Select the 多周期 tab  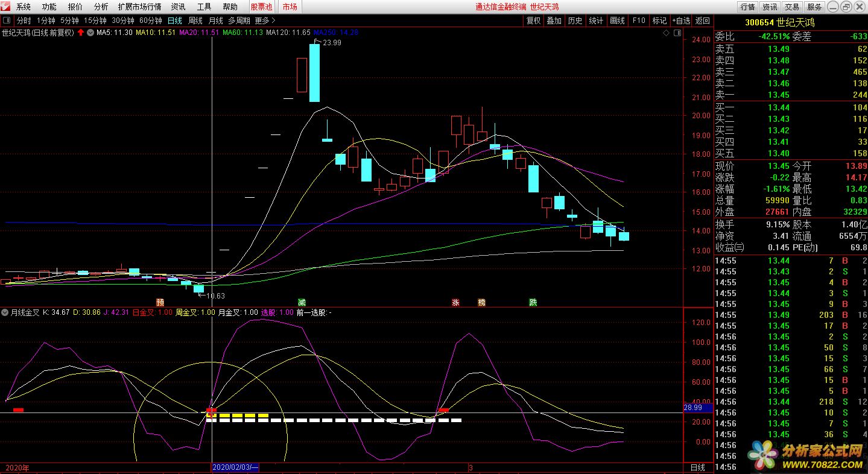[x=239, y=21]
